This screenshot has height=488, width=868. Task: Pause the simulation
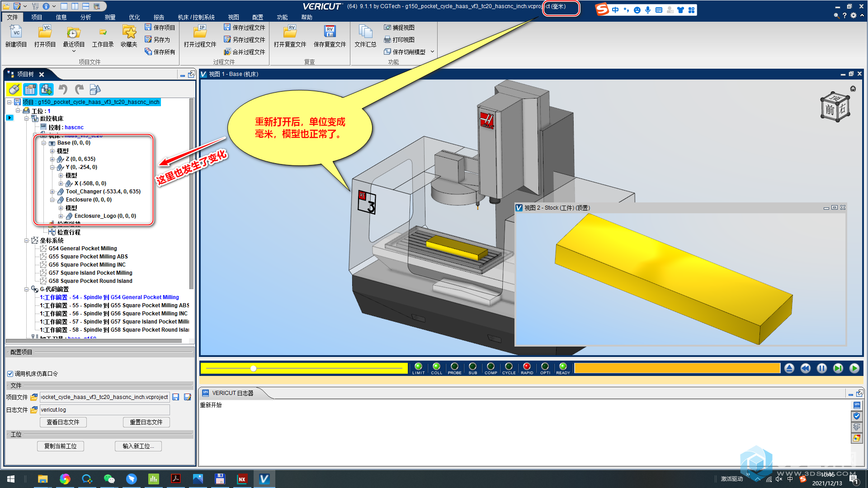[822, 369]
